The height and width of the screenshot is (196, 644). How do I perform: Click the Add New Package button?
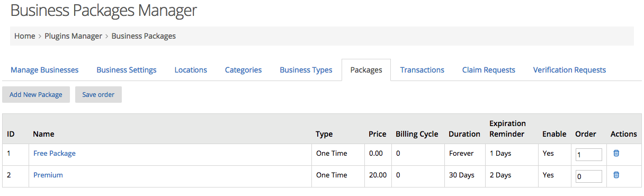coord(36,95)
